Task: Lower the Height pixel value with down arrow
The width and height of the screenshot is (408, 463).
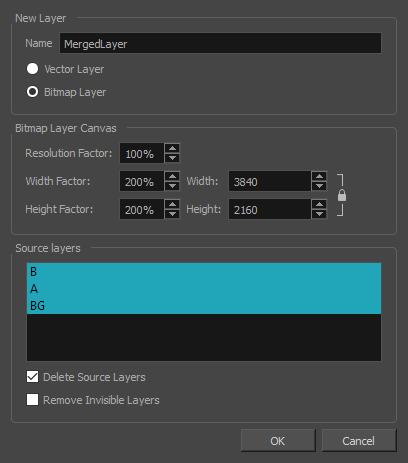Action: click(319, 214)
